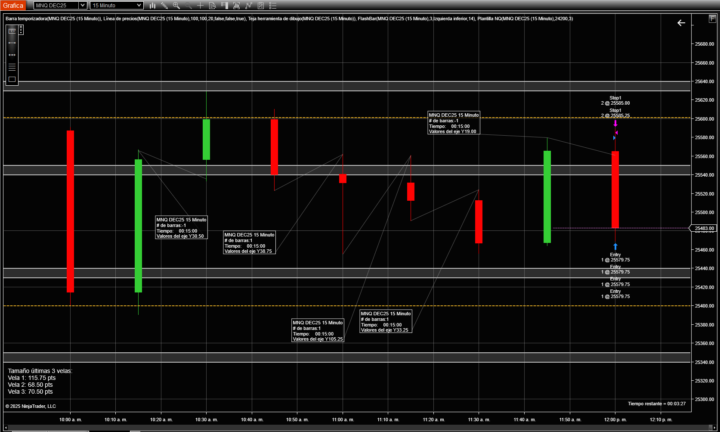Click the left arrow at chart top right

(x=681, y=22)
